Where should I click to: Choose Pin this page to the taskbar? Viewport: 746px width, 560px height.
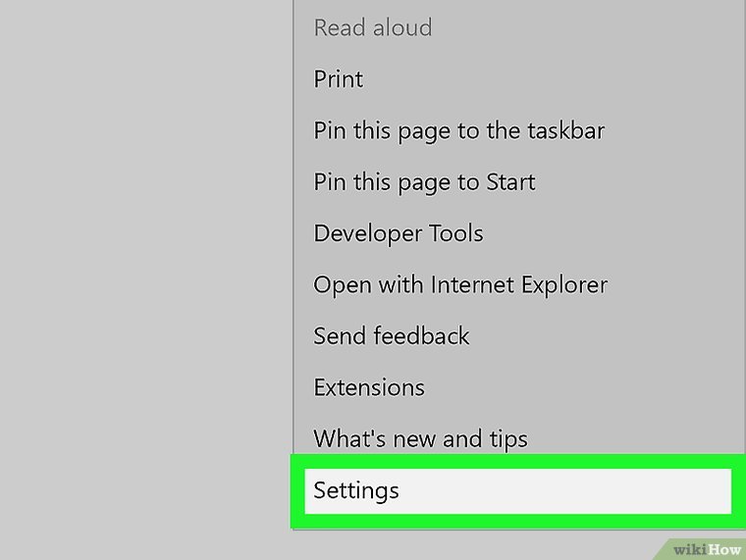pyautogui.click(x=458, y=129)
